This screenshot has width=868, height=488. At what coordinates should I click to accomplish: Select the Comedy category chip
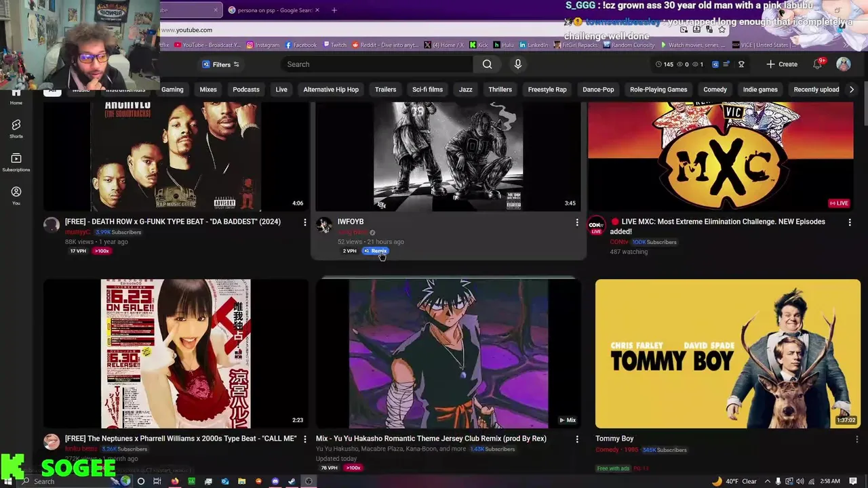tap(715, 89)
